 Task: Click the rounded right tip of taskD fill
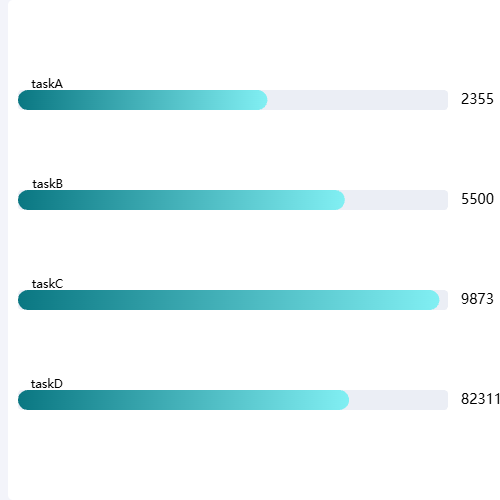343,400
